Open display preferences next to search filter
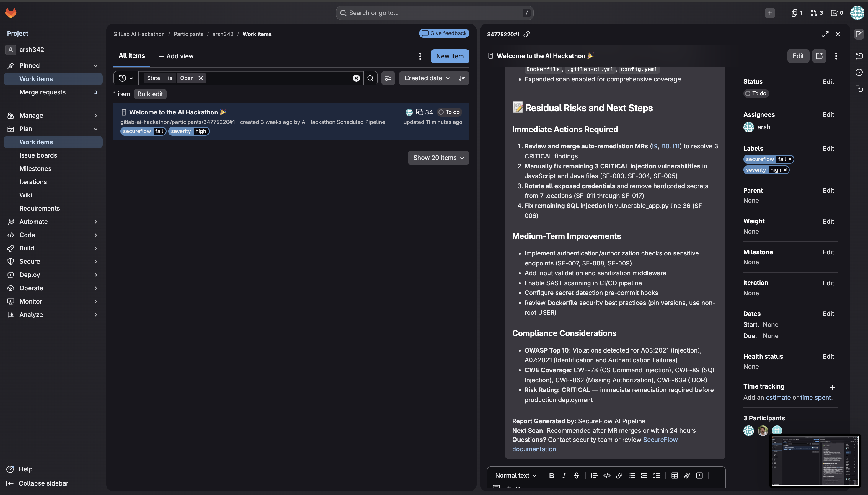The height and width of the screenshot is (495, 868). (388, 78)
